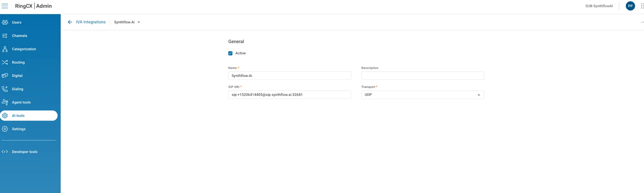This screenshot has height=193, width=644.
Task: Click into the SIP URI input field
Action: [289, 95]
